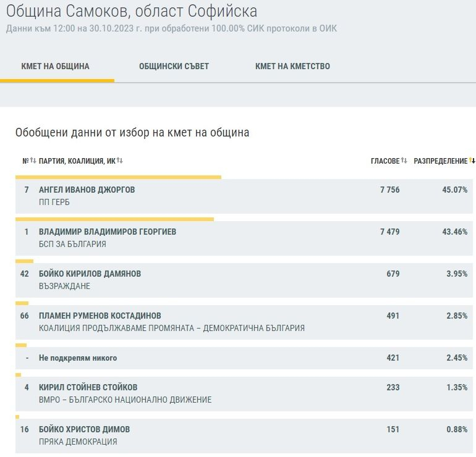Click the БСП ЗА БЪЛГАРИЯ party label
476x457 pixels.
[72, 244]
